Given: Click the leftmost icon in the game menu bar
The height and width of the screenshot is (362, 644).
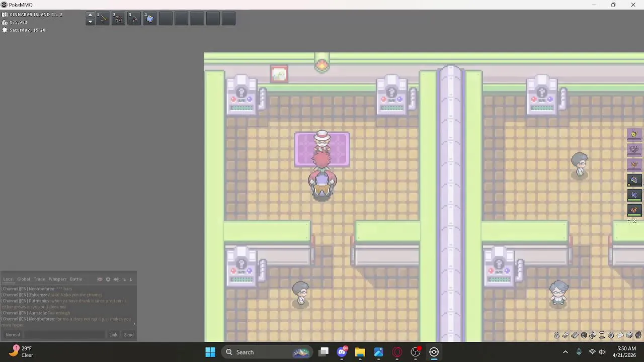Looking at the screenshot, I should pyautogui.click(x=556, y=335).
